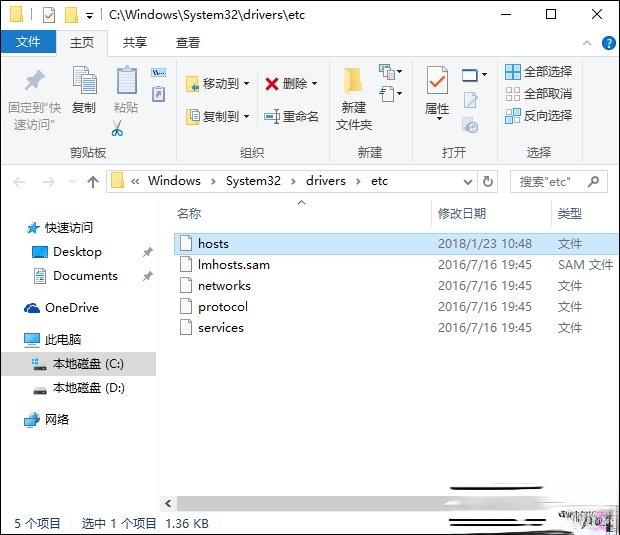Collapse the ribbon with the chevron

click(587, 43)
